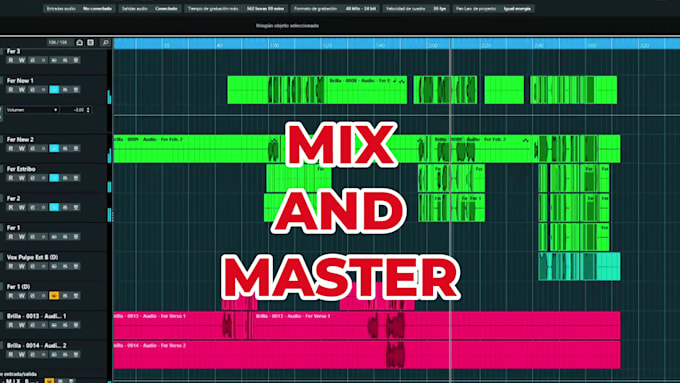Select the Fer New 1 track name
680x383 pixels.
tap(20, 81)
